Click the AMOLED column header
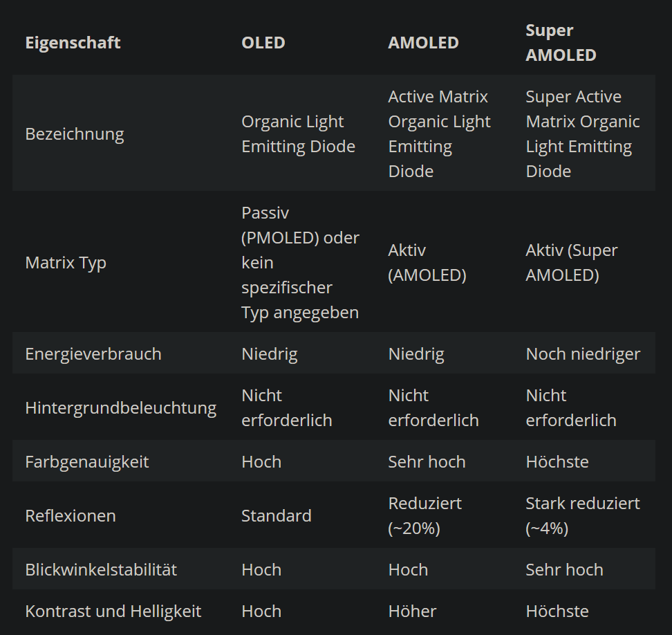 (423, 43)
